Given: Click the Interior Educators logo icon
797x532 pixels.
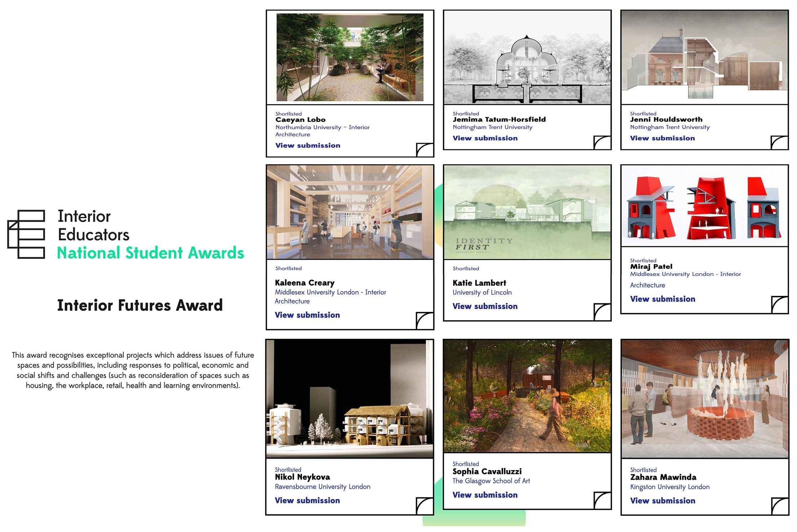Looking at the screenshot, I should tap(26, 234).
